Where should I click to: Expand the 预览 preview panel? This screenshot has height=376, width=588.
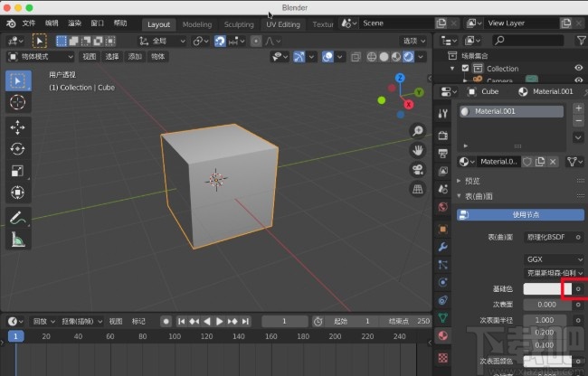470,181
